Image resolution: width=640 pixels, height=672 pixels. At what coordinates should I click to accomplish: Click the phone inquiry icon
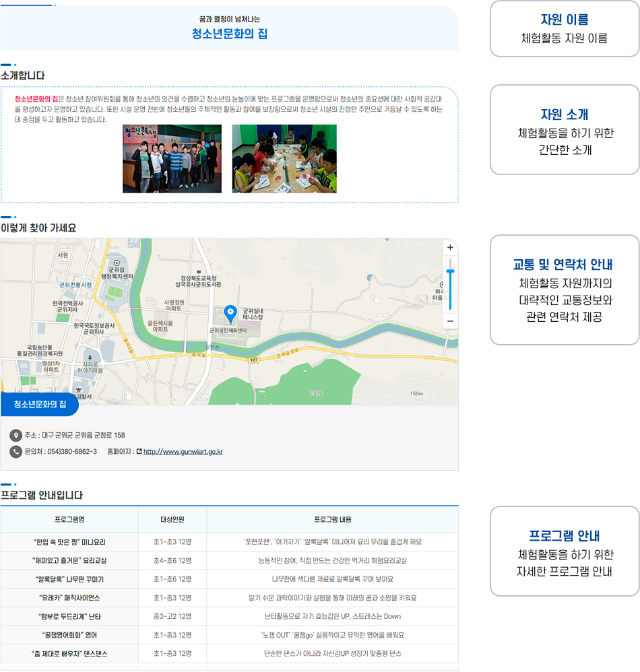click(16, 452)
